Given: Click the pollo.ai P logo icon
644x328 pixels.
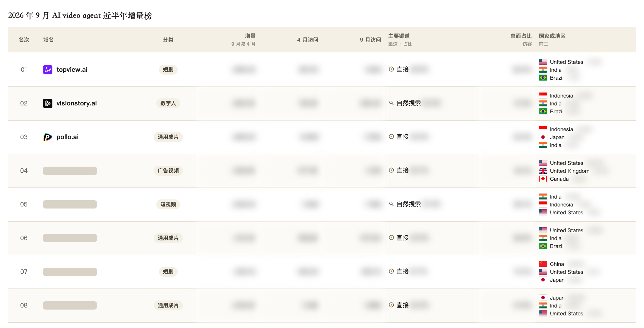Looking at the screenshot, I should point(48,137).
